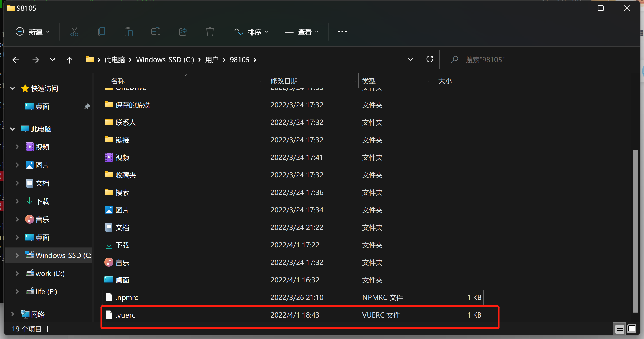Click the vertical scrollbar in file list
Screen dimensions: 644x339
coord(636,232)
